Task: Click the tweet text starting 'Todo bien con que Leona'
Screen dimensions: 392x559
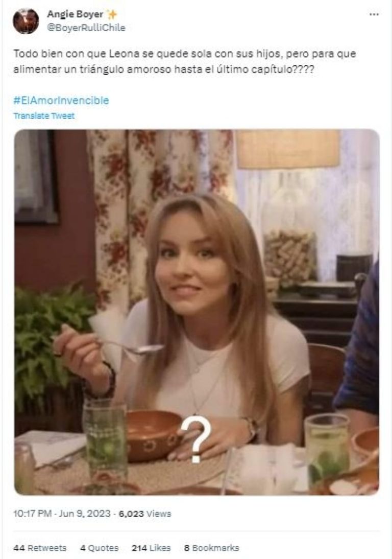Action: point(184,54)
